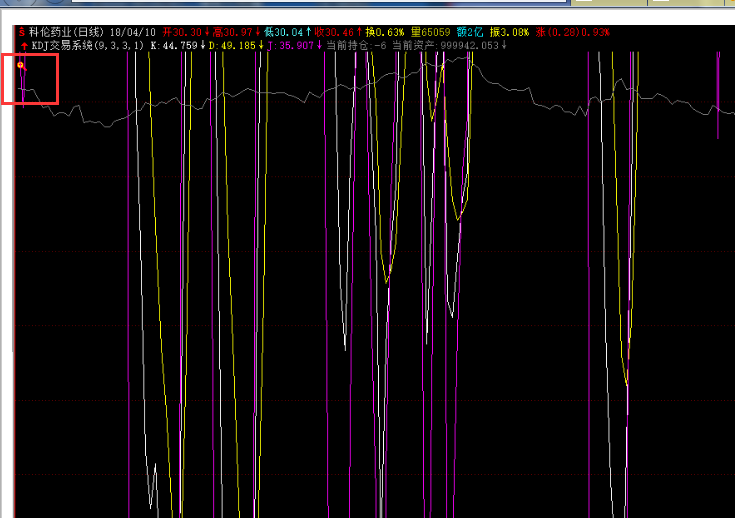Click the yellow D:49.185 indicator value
The height and width of the screenshot is (518, 735).
click(232, 45)
